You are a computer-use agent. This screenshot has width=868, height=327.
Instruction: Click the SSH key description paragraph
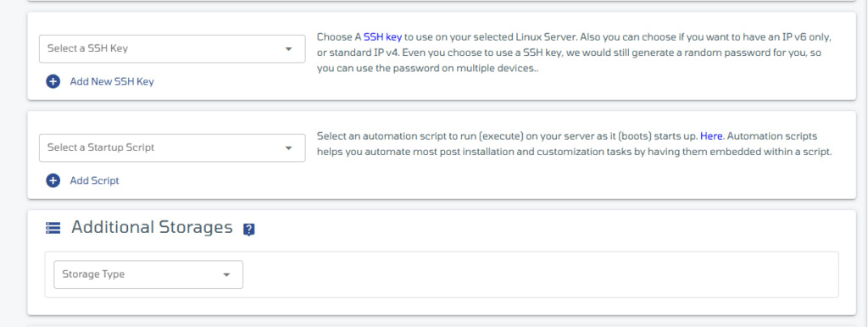(x=575, y=53)
